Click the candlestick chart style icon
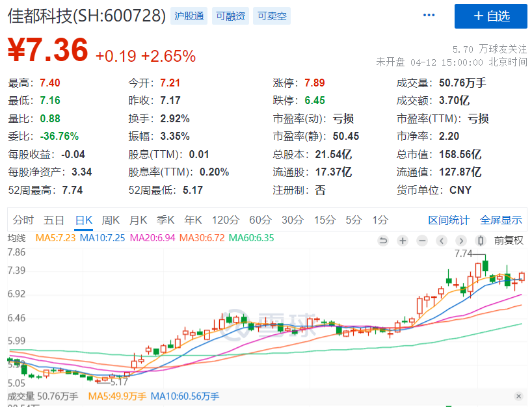The image size is (532, 407). (x=481, y=241)
